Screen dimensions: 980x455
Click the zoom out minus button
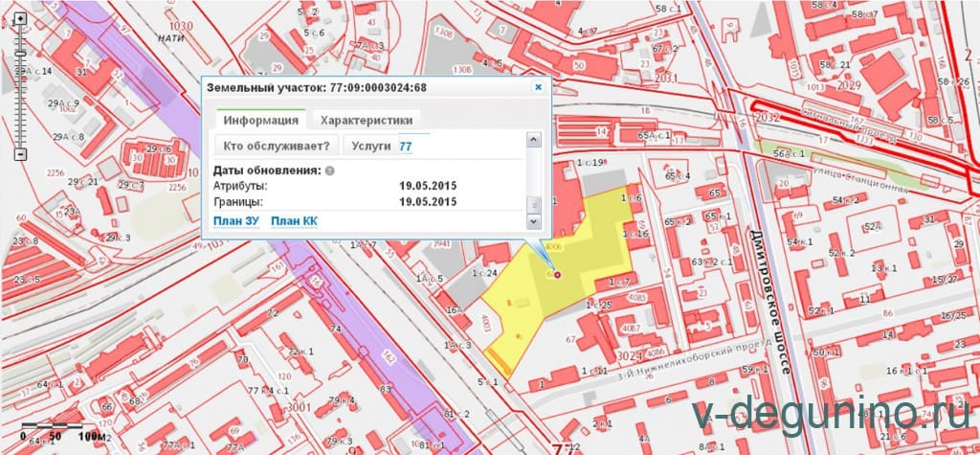20,154
